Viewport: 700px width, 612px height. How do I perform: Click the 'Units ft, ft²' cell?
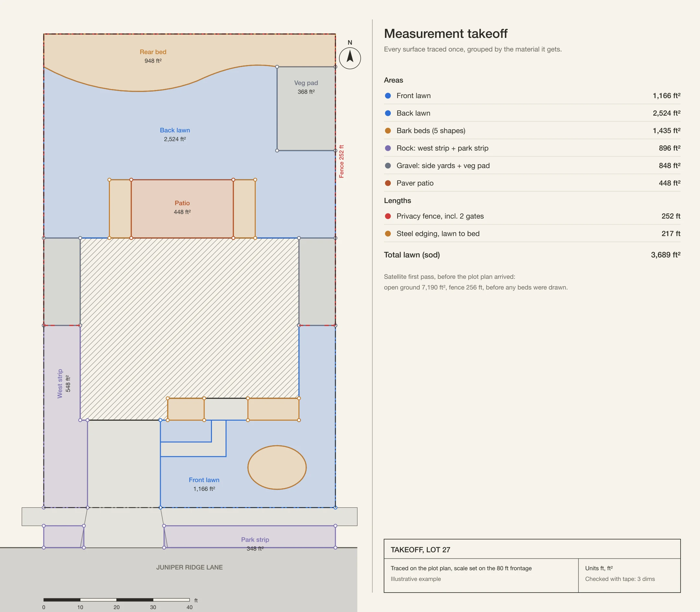(x=599, y=568)
